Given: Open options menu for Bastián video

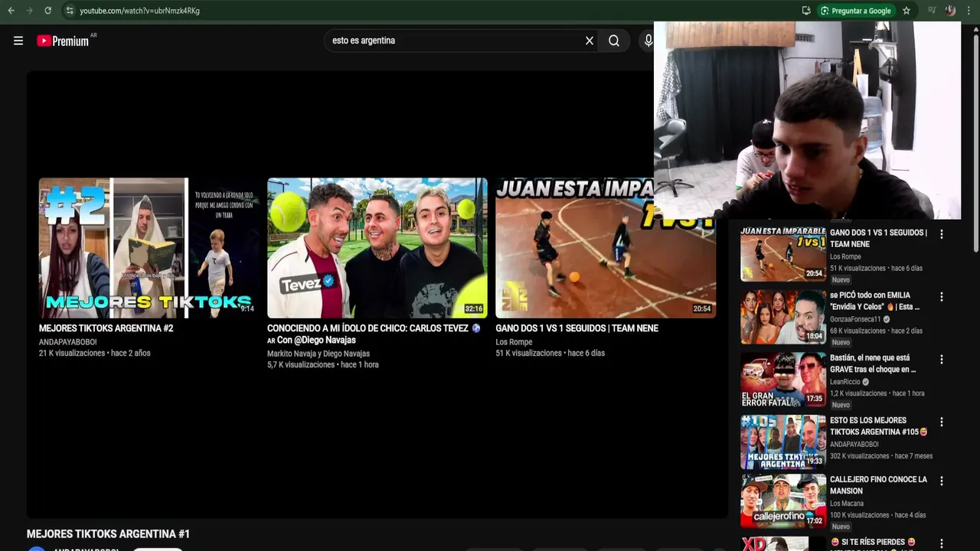Looking at the screenshot, I should pos(942,360).
